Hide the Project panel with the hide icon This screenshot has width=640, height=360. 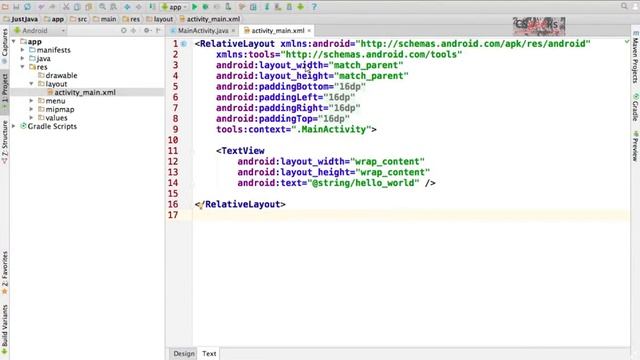(158, 31)
